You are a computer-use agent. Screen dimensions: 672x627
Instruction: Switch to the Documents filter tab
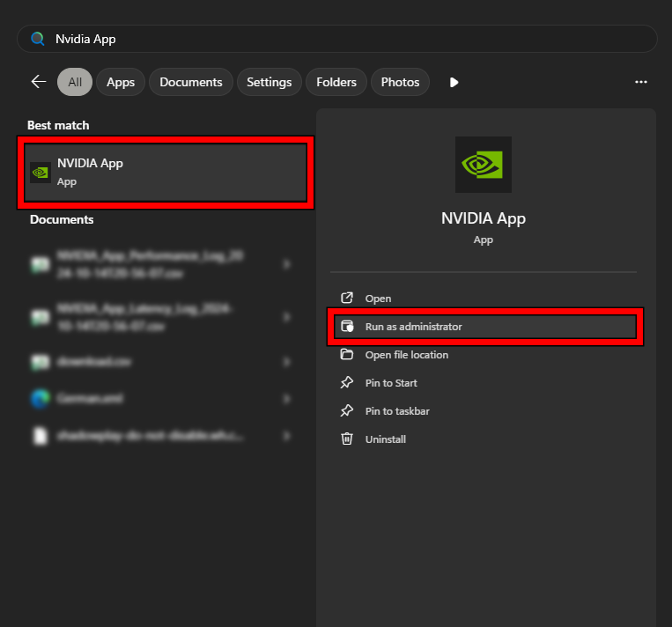tap(191, 82)
